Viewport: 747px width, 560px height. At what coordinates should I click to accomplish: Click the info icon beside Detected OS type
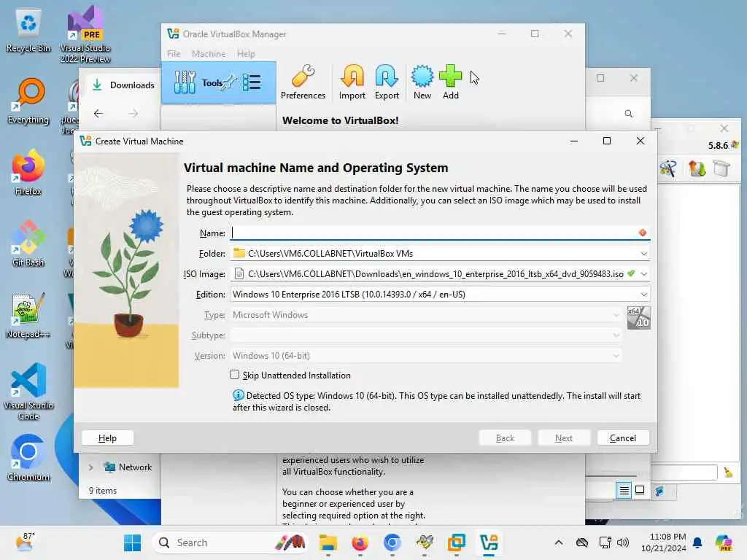pyautogui.click(x=239, y=395)
